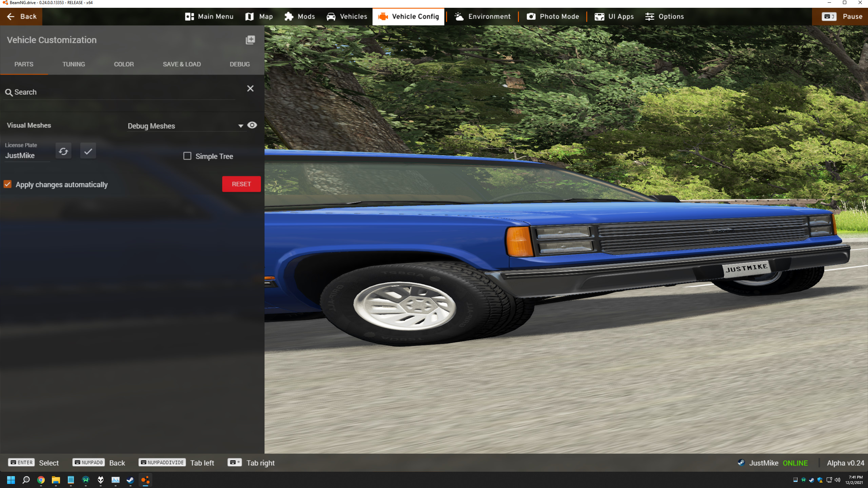Open UI Apps editor
Screen dimensions: 868x488
614,16
